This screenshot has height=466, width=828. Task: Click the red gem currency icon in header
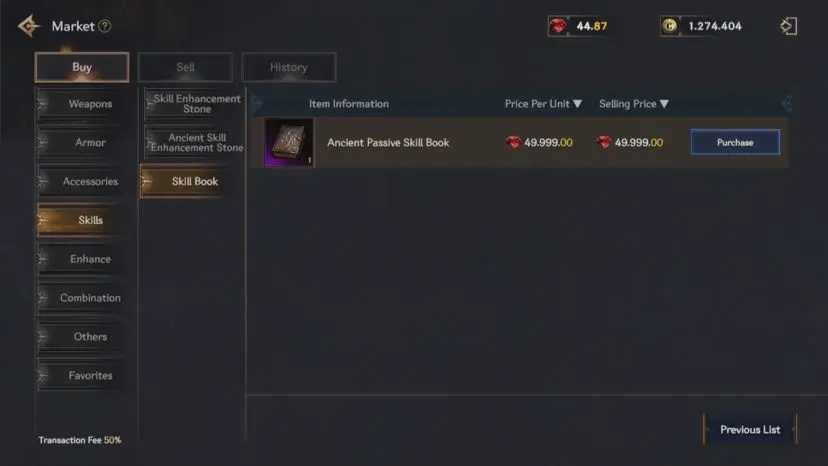pyautogui.click(x=558, y=26)
